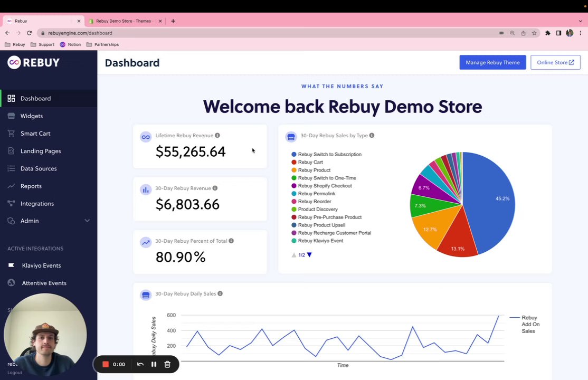Screen dimensions: 588x380
Task: Open the Notion bookmark
Action: [x=70, y=44]
